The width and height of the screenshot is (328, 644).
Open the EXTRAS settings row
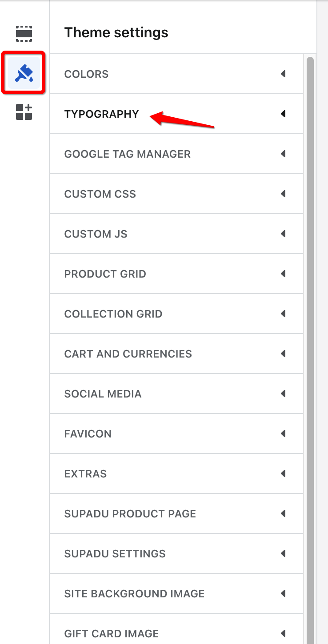pos(176,473)
